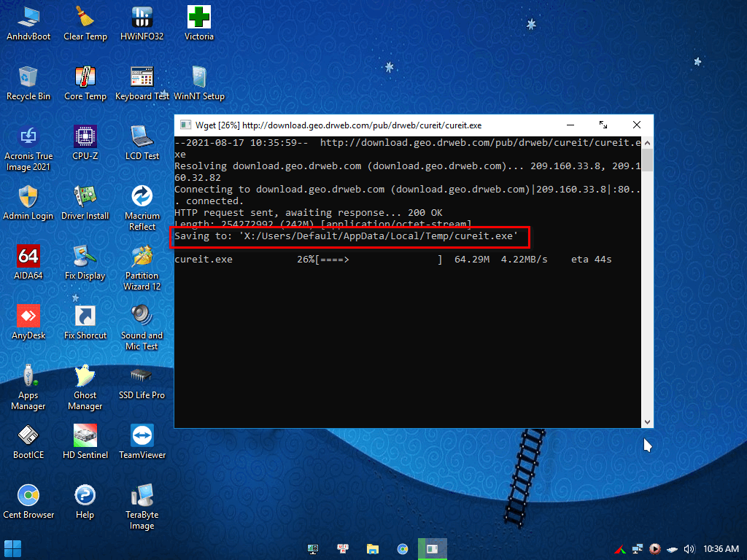Click the 'eta 44s' text
This screenshot has height=560, width=747.
(x=591, y=260)
